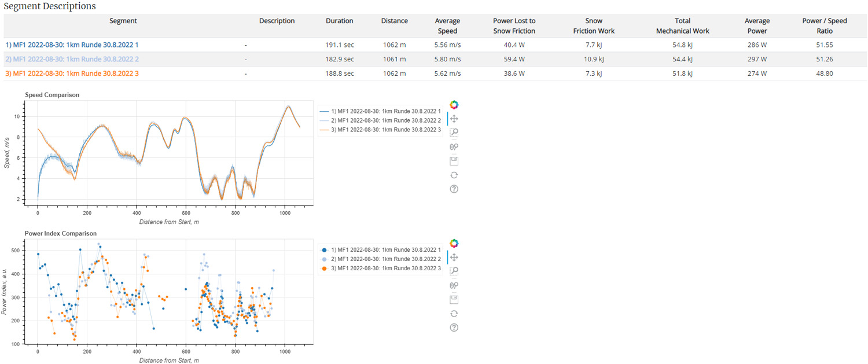Click the 'Power / Speed Ratio' column header
Screen dimensions: 868x364
825,26
